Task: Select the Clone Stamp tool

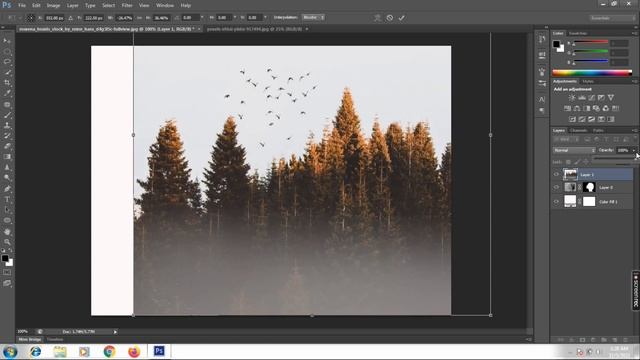Action: (x=7, y=126)
